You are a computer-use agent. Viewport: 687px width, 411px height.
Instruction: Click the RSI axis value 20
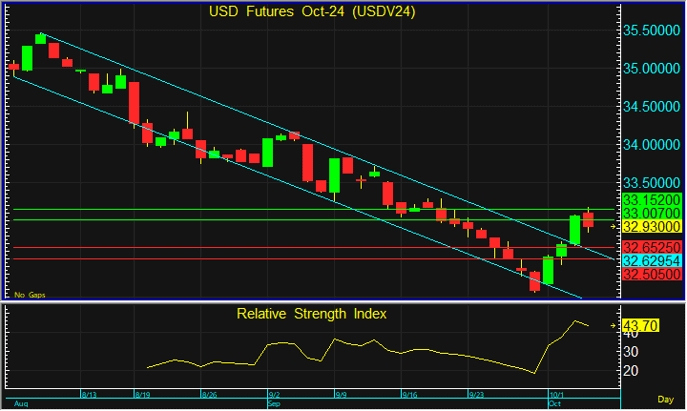pos(630,371)
